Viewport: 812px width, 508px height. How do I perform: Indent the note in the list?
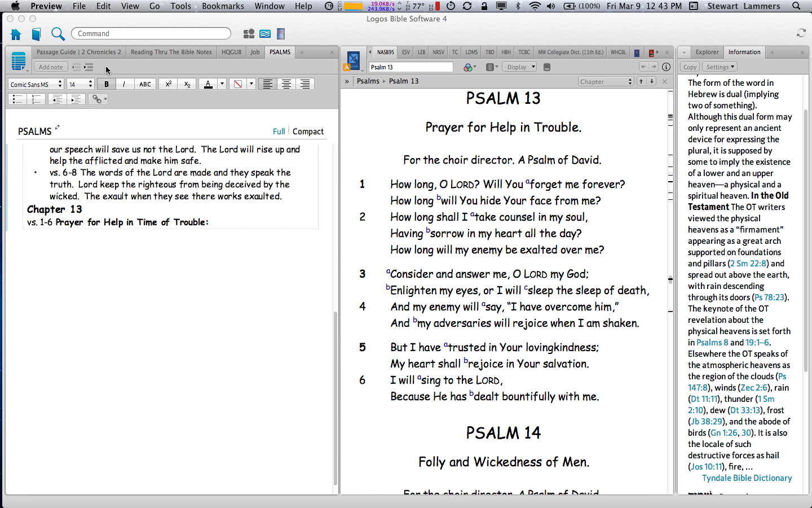(x=89, y=67)
